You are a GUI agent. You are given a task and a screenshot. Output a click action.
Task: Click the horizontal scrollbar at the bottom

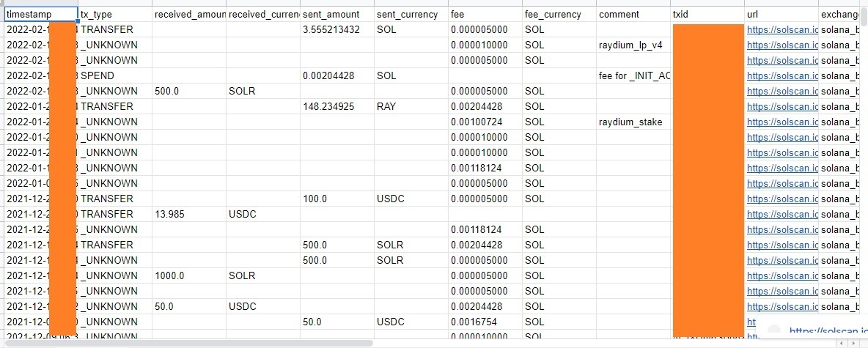tap(188, 344)
